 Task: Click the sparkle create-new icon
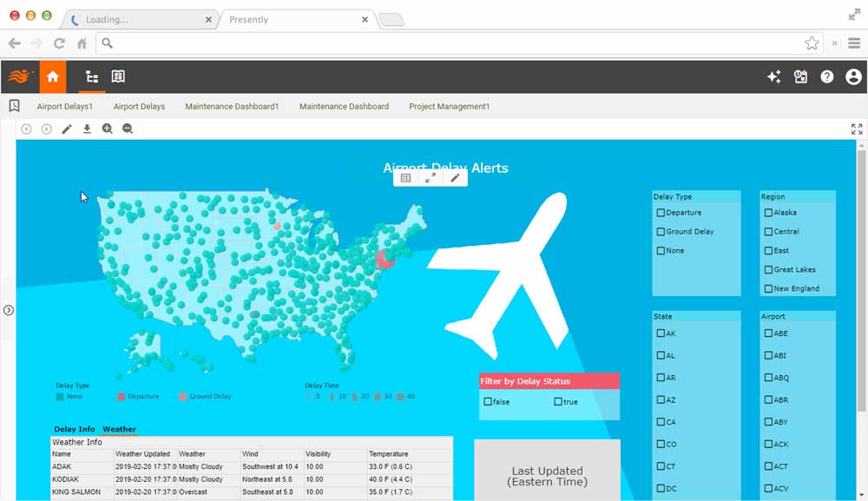click(x=774, y=76)
